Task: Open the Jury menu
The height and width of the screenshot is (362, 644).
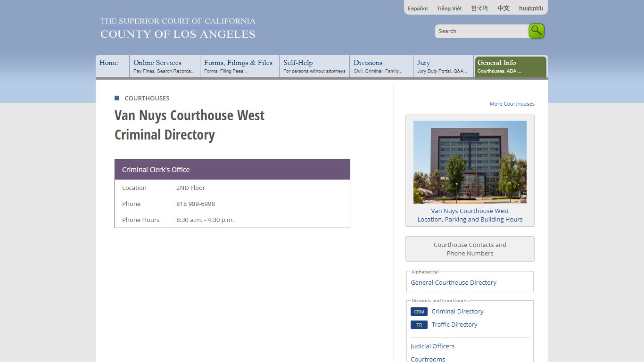Action: [x=443, y=66]
